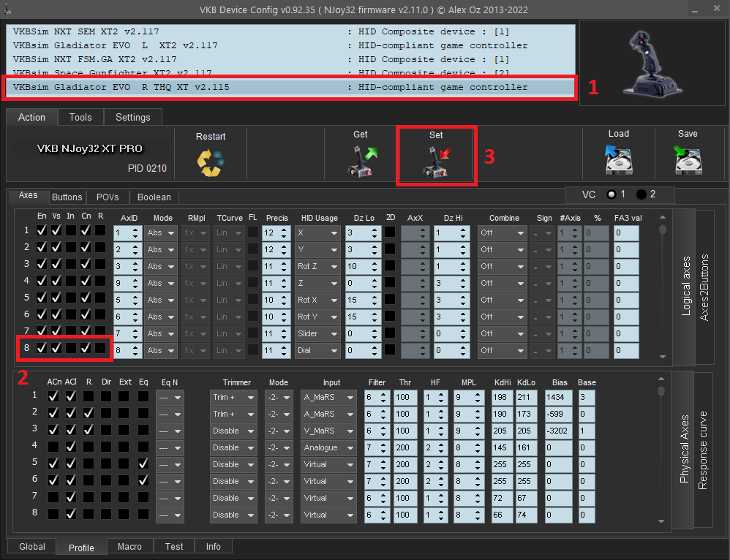This screenshot has height=560, width=730.
Task: Select VKBsim Gladiator EVO L XT2 device
Action: [x=290, y=45]
